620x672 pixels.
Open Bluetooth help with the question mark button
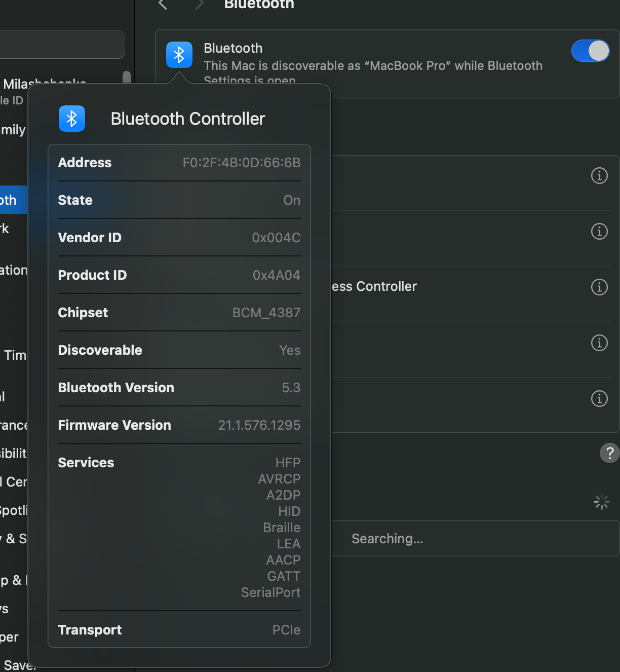(609, 453)
